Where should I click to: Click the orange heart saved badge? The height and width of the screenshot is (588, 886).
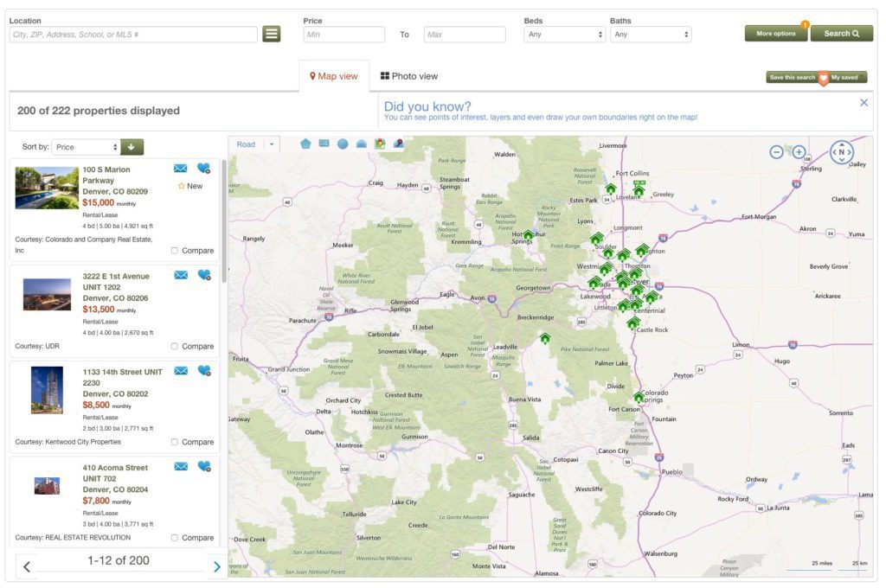point(824,78)
